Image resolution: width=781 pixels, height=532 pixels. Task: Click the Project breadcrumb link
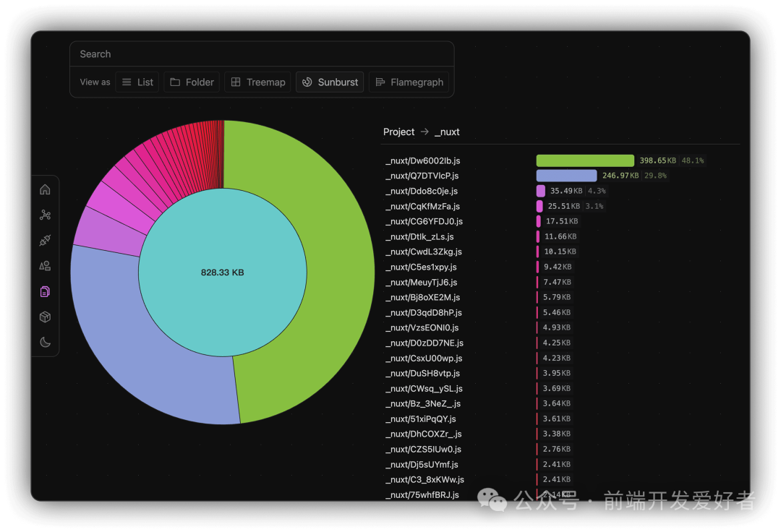pos(398,132)
